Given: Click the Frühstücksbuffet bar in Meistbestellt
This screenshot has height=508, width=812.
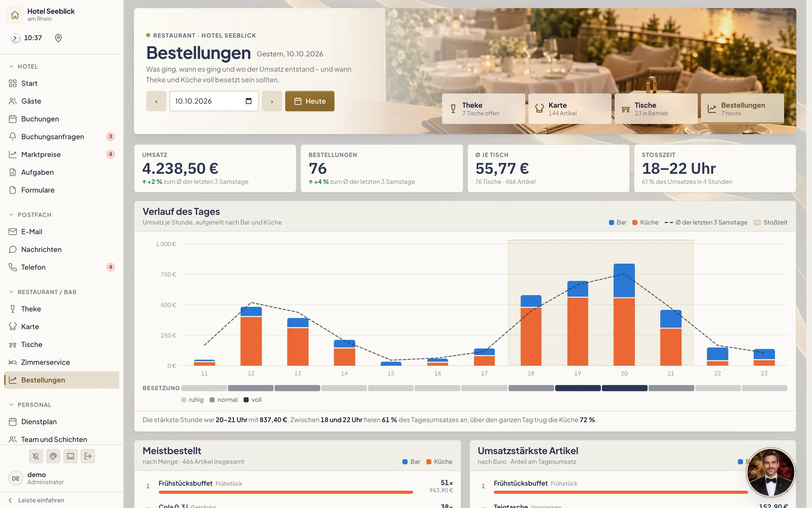Looking at the screenshot, I should [286, 492].
